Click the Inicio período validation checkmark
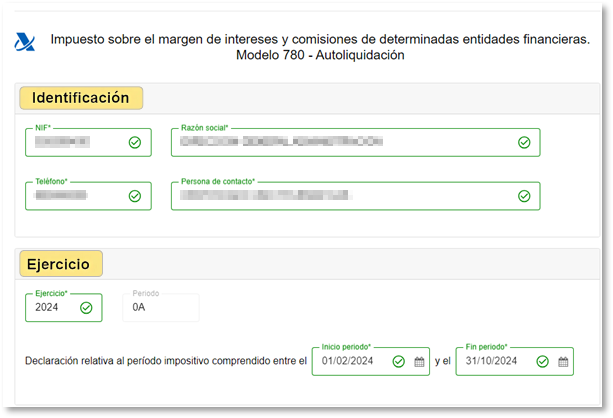The height and width of the screenshot is (418, 613). pos(399,362)
